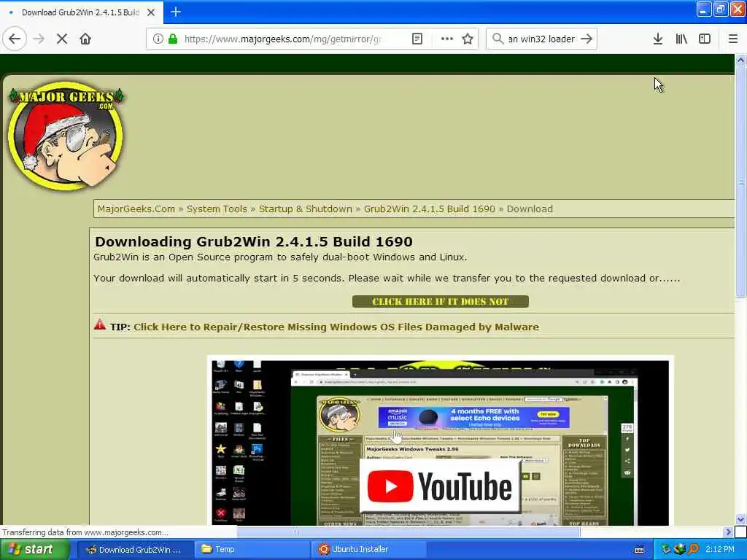747x560 pixels.
Task: Open the Repair/Restore Missing Windows Files tip link
Action: (336, 327)
